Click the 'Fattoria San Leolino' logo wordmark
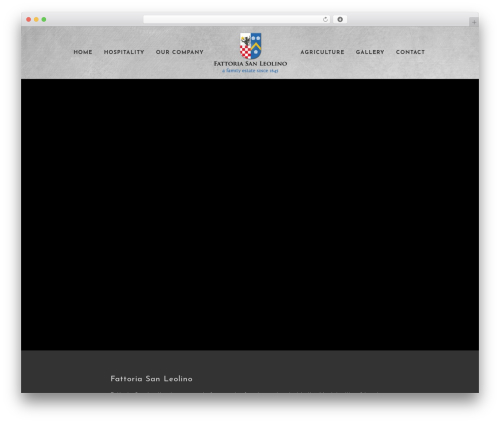Viewport: 500px width, 423px height. [250, 63]
